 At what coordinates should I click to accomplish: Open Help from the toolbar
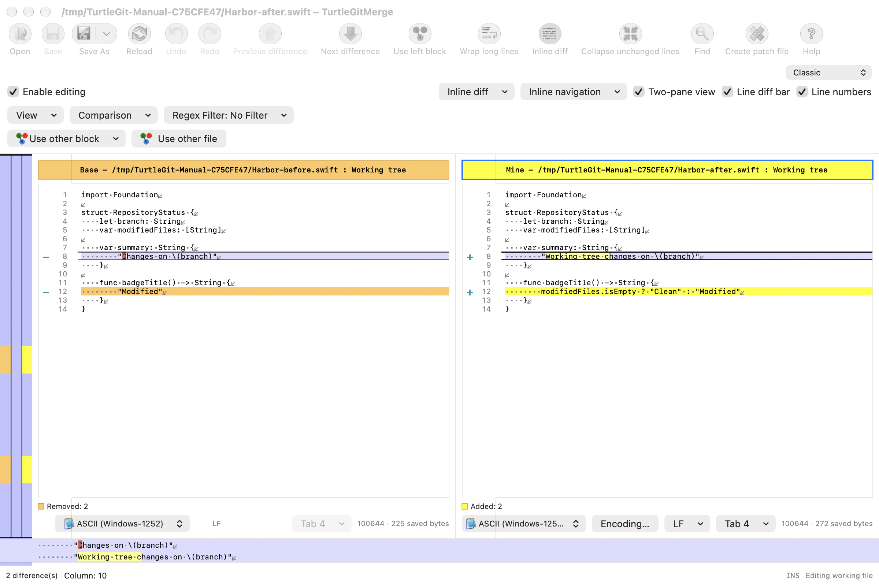tap(811, 34)
